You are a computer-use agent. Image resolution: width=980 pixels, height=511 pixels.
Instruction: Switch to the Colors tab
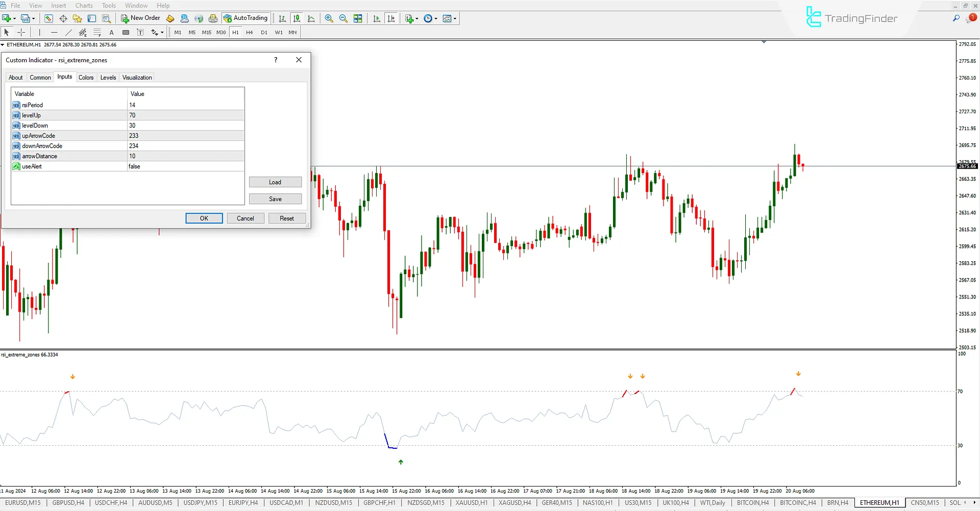(x=86, y=77)
